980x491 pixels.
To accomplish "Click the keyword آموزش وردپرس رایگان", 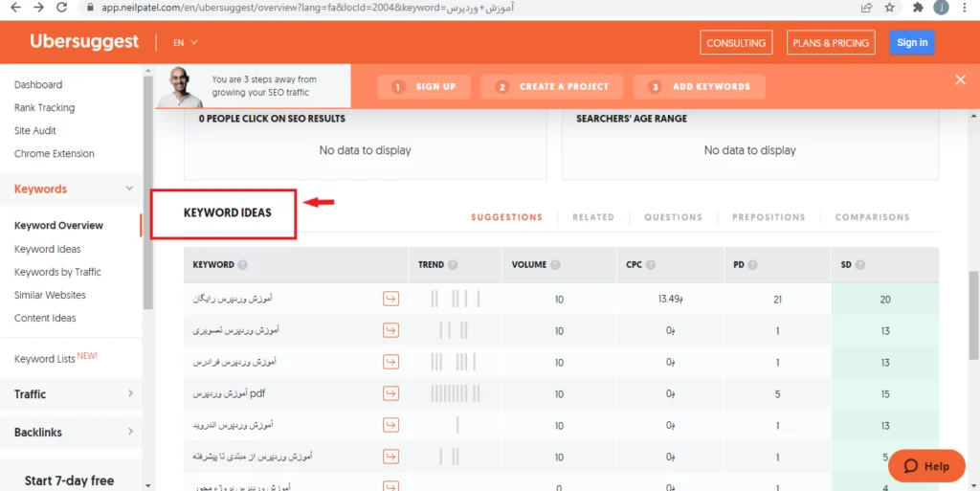I will pos(232,300).
